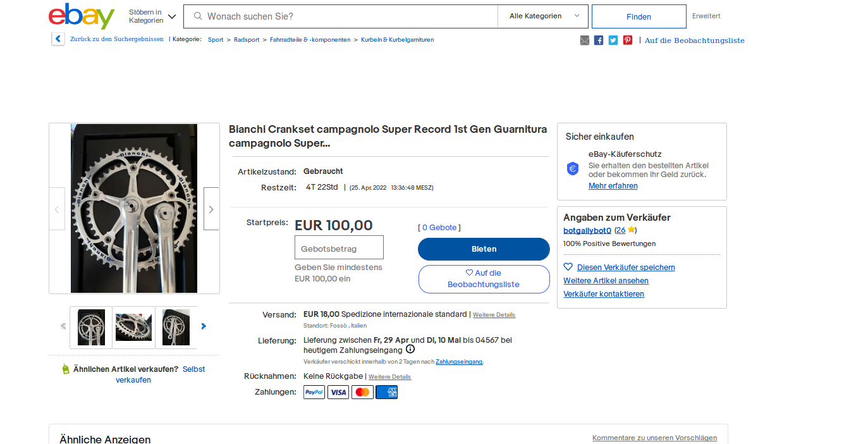
Task: Open Kurbeln & Kurbelgarnituren breadcrumb
Action: pyautogui.click(x=397, y=40)
